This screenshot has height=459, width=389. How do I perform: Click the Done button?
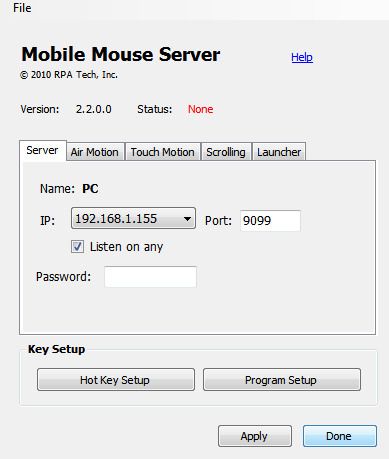pyautogui.click(x=340, y=436)
